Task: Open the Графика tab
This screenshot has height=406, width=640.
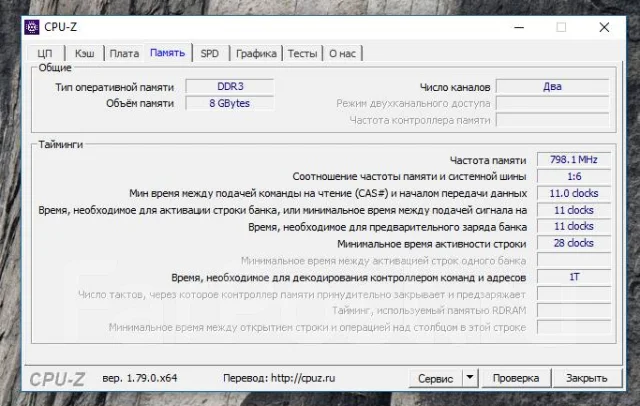Action: click(256, 53)
